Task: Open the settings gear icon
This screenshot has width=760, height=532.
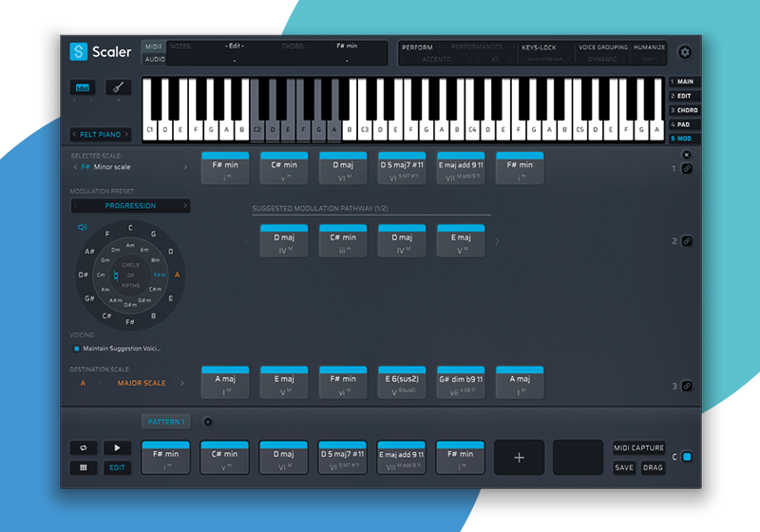Action: 685,52
